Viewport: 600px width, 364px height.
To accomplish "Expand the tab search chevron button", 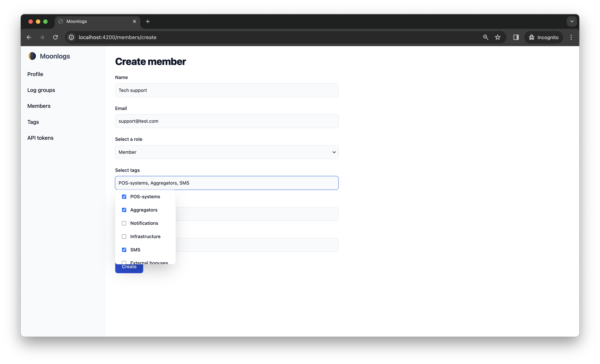I will pyautogui.click(x=572, y=21).
